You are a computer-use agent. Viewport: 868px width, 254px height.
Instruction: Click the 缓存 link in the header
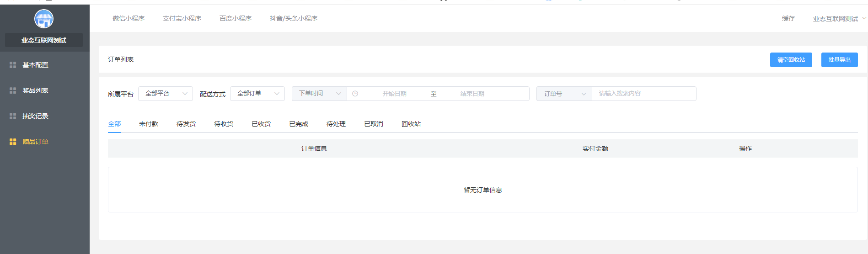(x=788, y=18)
